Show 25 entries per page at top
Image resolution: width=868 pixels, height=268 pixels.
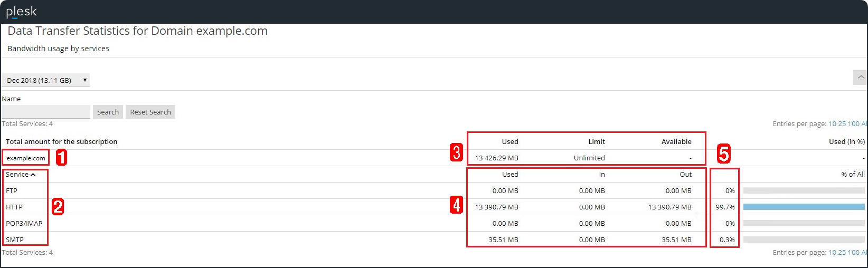pyautogui.click(x=842, y=124)
